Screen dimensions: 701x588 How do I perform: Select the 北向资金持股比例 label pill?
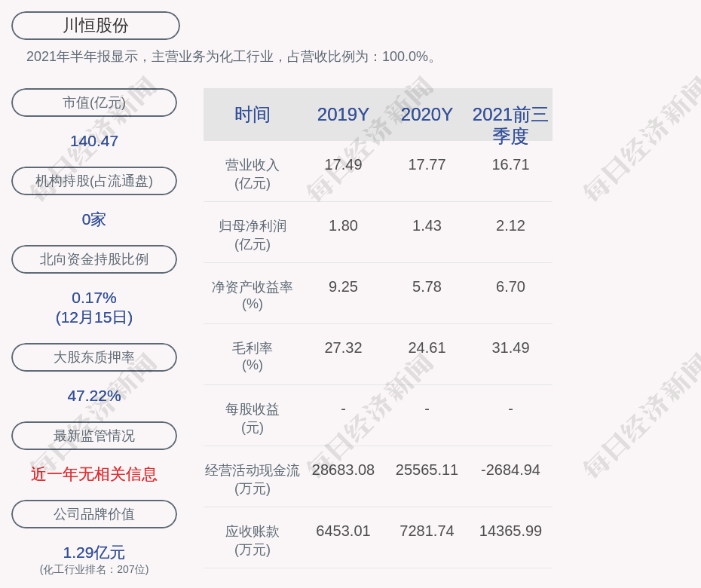[94, 259]
